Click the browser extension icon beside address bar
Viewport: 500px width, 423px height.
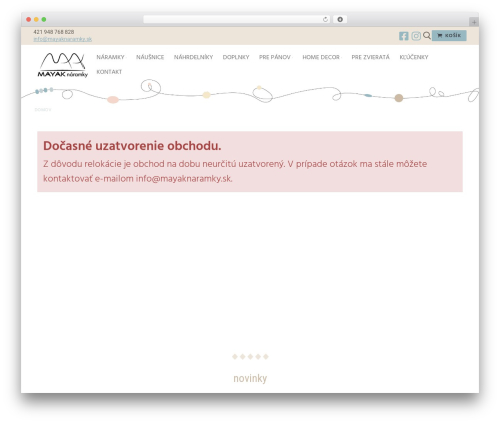pyautogui.click(x=340, y=19)
